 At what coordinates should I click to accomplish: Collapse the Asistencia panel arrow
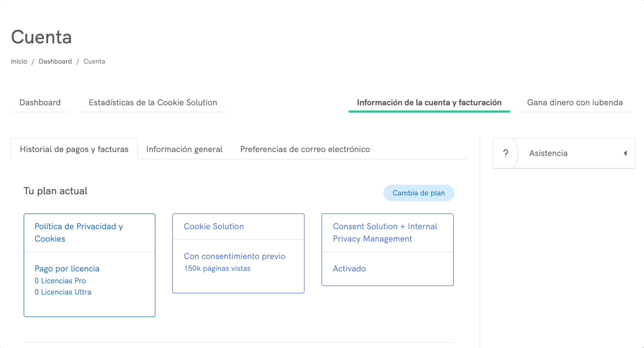tap(625, 153)
